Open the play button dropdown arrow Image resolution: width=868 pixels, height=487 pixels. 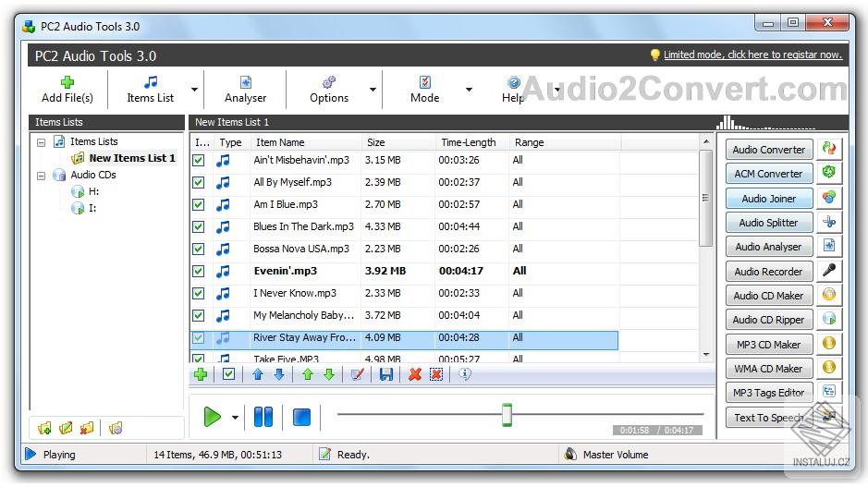236,418
